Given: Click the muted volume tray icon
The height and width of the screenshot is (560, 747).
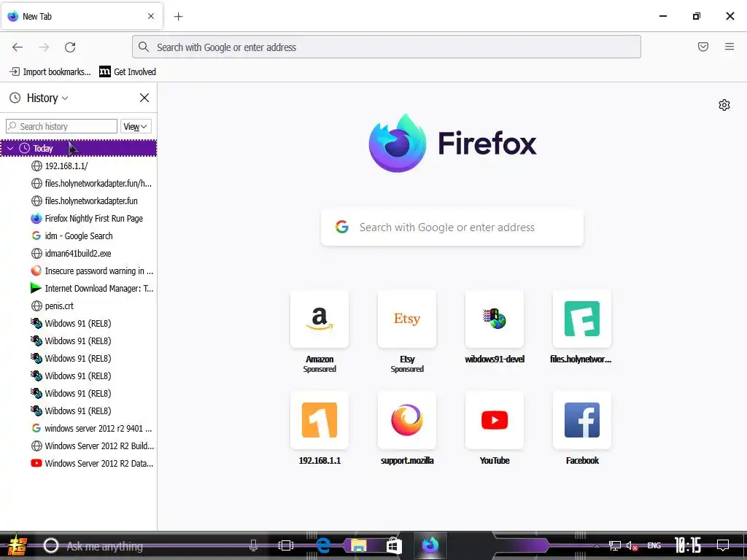Looking at the screenshot, I should (x=632, y=545).
